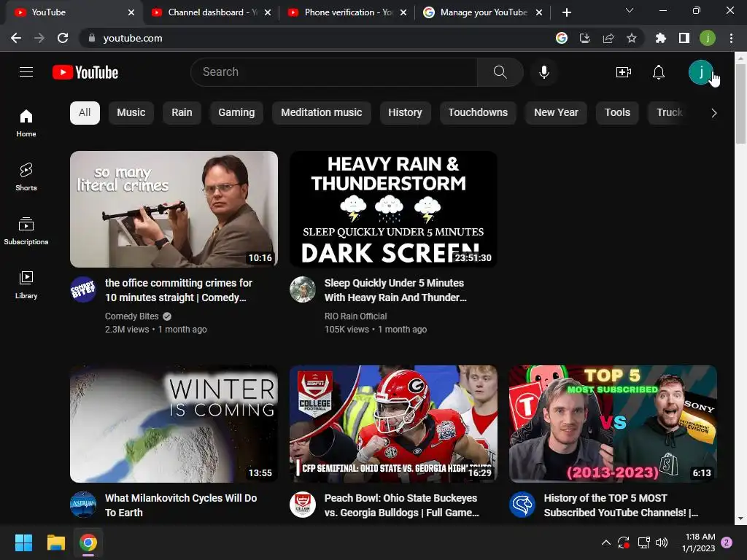Click RIO Rain Official channel avatar

pyautogui.click(x=303, y=289)
